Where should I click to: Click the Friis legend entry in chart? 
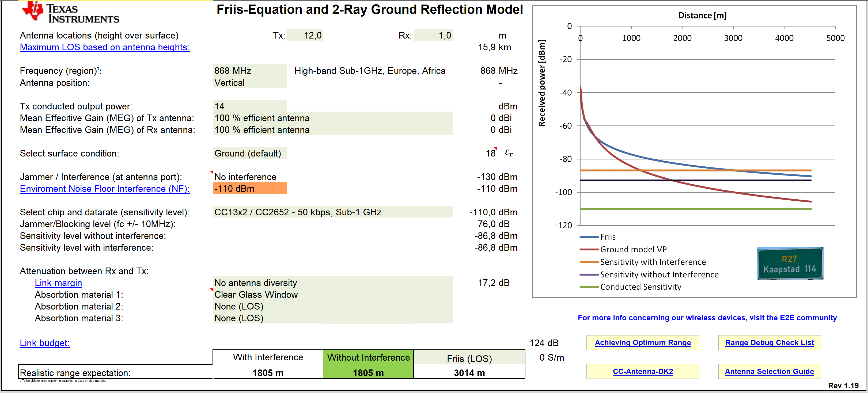click(597, 237)
